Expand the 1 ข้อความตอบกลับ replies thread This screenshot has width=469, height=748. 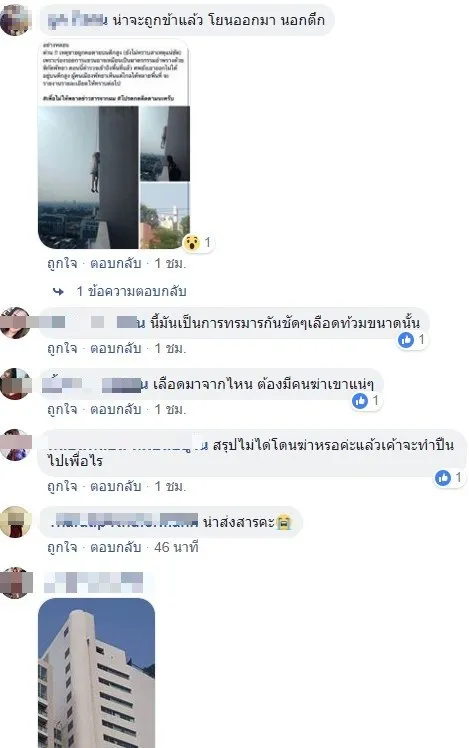tap(131, 291)
